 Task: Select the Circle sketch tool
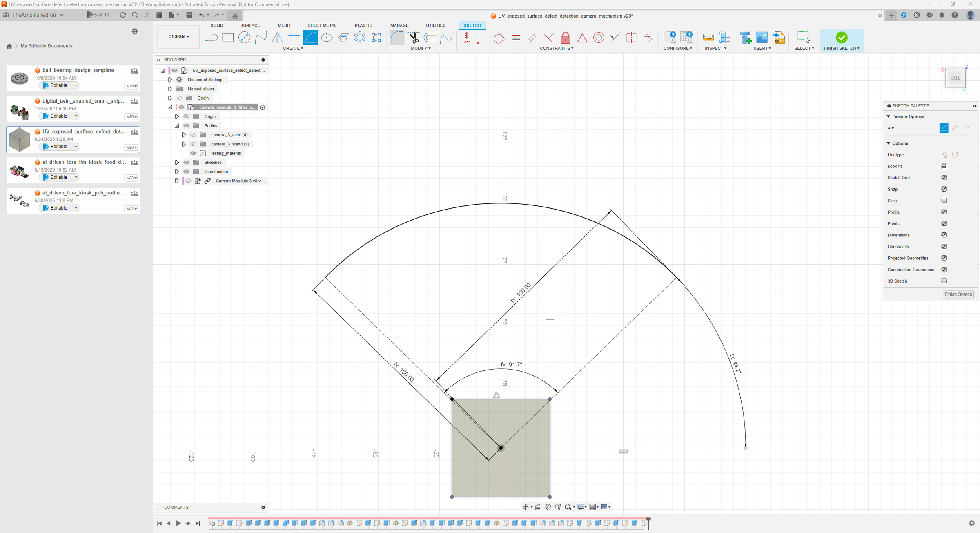pyautogui.click(x=244, y=38)
